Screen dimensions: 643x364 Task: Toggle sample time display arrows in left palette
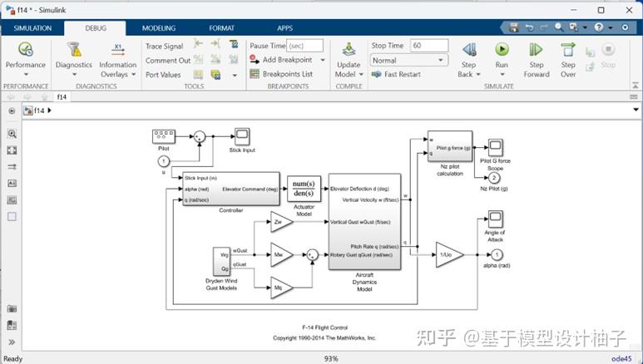(x=12, y=167)
